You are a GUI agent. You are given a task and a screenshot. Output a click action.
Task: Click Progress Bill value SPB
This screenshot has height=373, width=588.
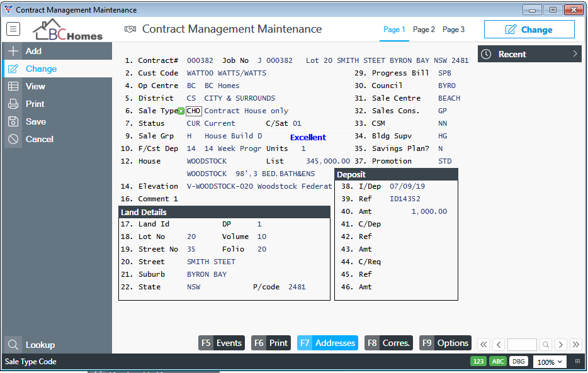click(x=444, y=73)
